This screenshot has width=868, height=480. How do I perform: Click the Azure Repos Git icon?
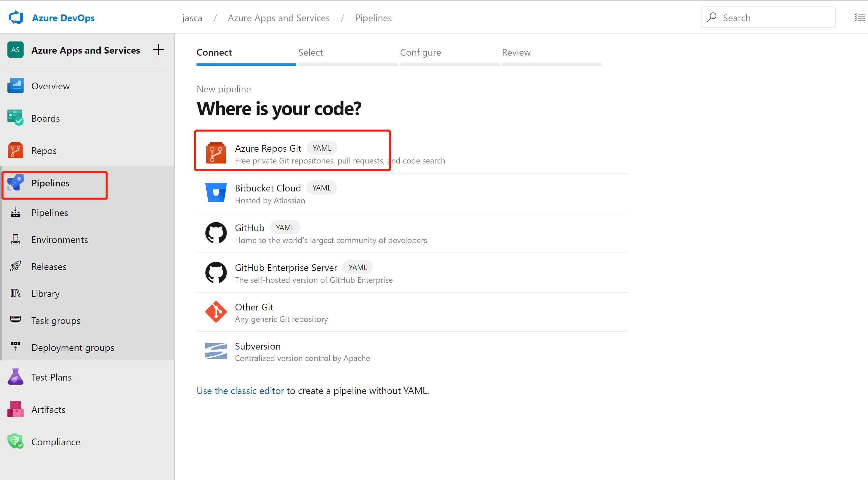pos(216,153)
